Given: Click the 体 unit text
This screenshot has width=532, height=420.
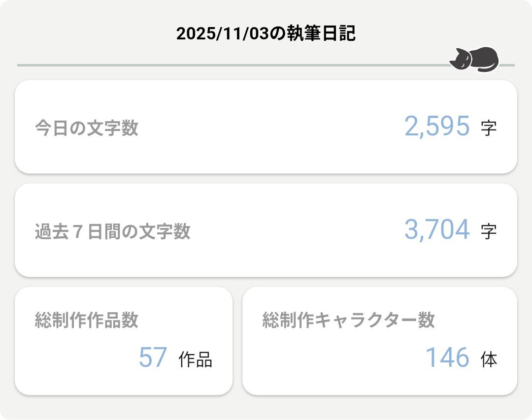Looking at the screenshot, I should click(x=489, y=360).
